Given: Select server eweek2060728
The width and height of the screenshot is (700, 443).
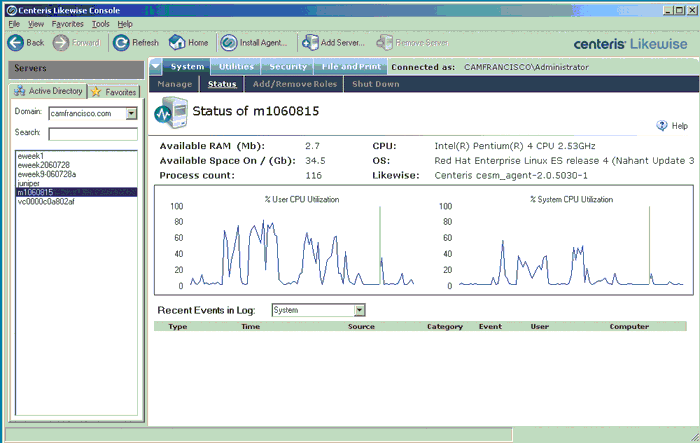Looking at the screenshot, I should coord(76,165).
